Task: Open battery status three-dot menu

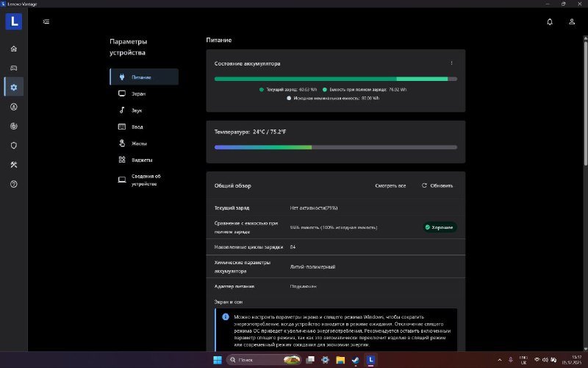Action: (x=451, y=63)
